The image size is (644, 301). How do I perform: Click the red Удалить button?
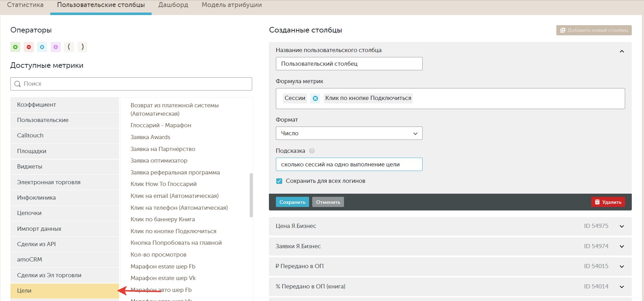coord(608,202)
